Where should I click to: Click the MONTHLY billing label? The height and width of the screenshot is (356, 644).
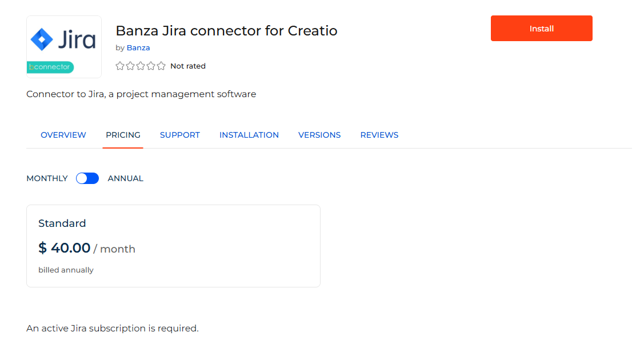[x=47, y=179]
